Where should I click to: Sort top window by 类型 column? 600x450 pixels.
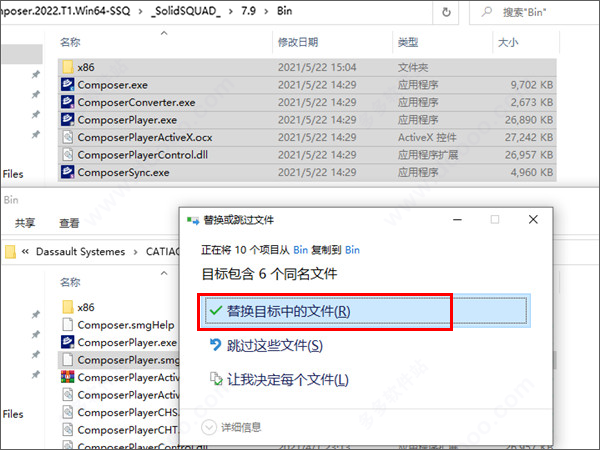pyautogui.click(x=408, y=42)
